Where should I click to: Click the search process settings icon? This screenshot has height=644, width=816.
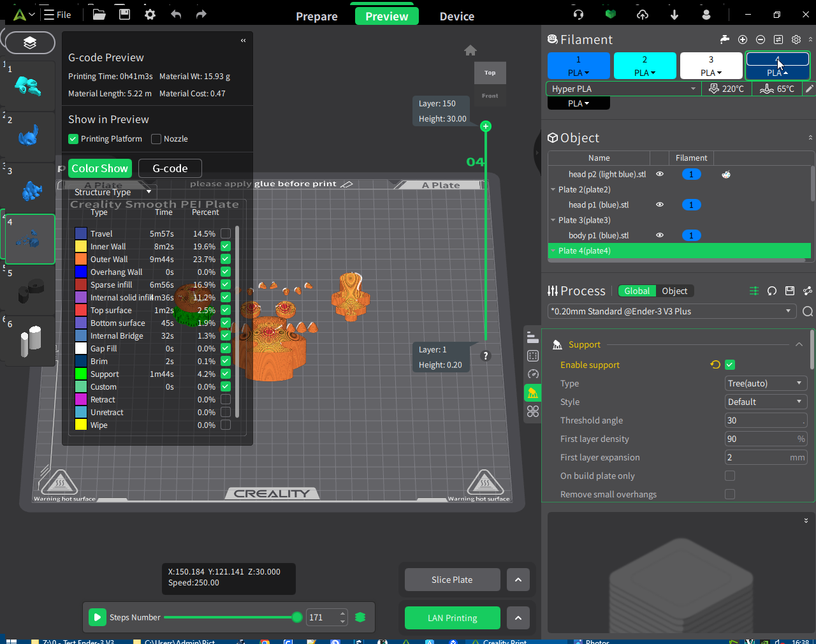808,311
